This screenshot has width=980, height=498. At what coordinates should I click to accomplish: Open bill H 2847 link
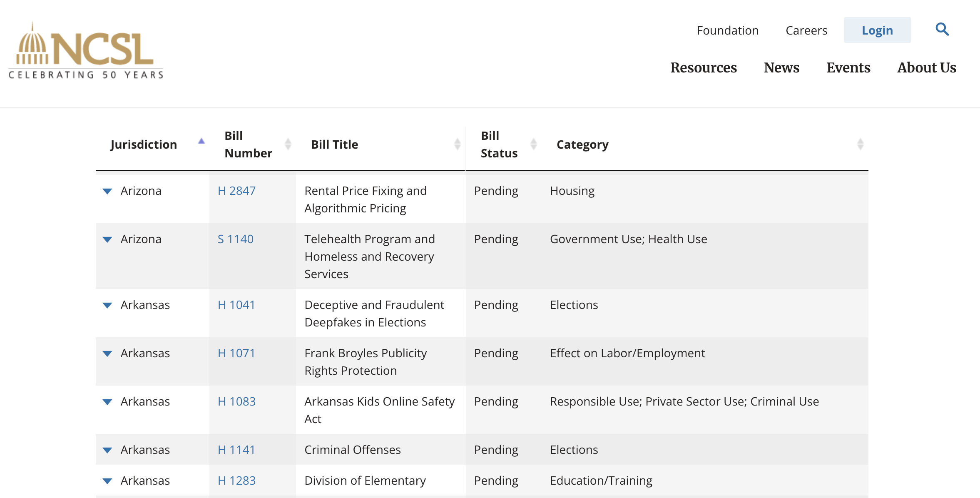coord(236,191)
